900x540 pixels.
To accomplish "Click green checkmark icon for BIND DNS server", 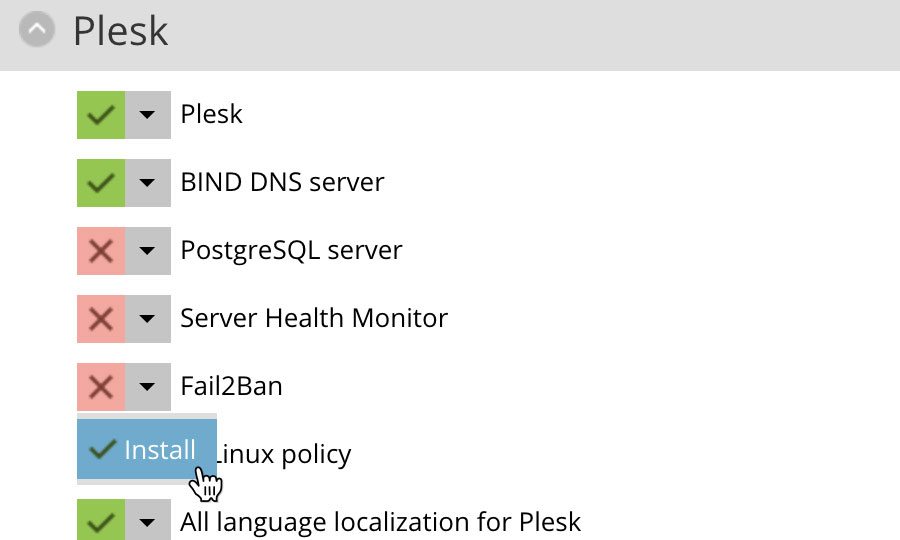I will point(101,183).
